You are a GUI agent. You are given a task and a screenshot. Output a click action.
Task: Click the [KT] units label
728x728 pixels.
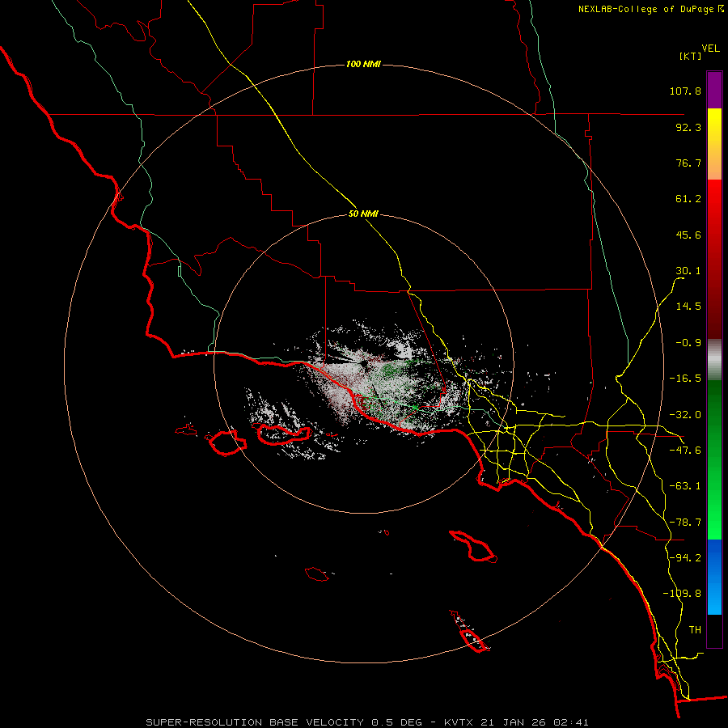[691, 56]
